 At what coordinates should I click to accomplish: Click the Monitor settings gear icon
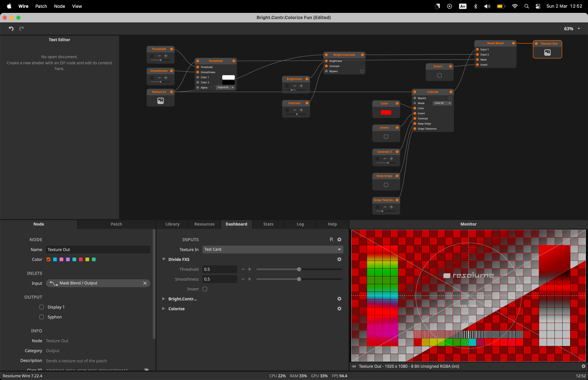tap(583, 366)
